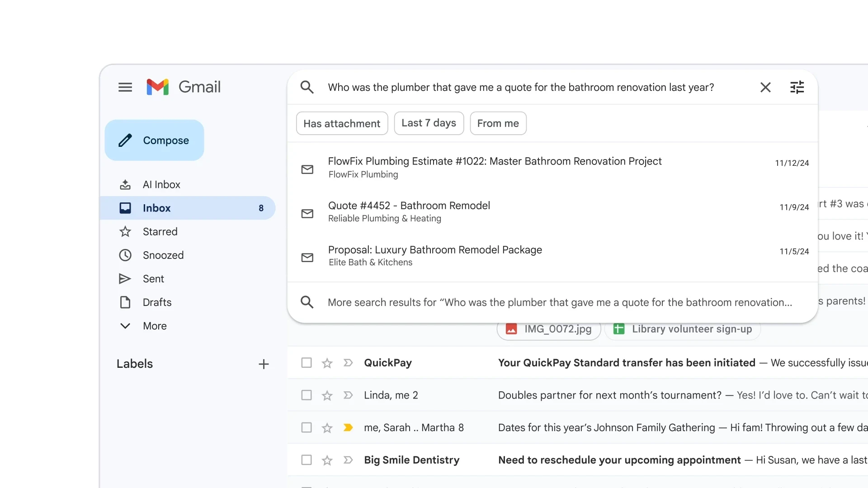Click the Compose button

(x=154, y=140)
